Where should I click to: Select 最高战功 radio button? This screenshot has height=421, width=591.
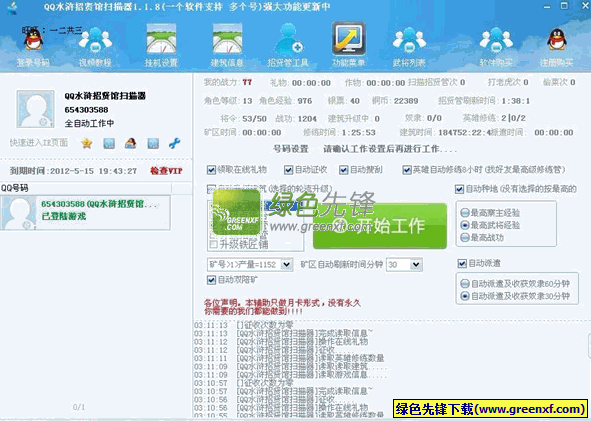(465, 238)
